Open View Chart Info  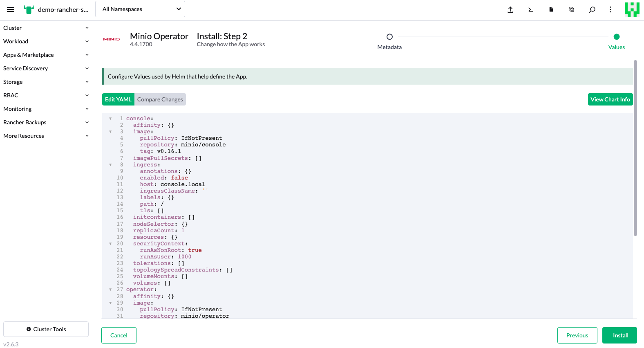click(610, 99)
